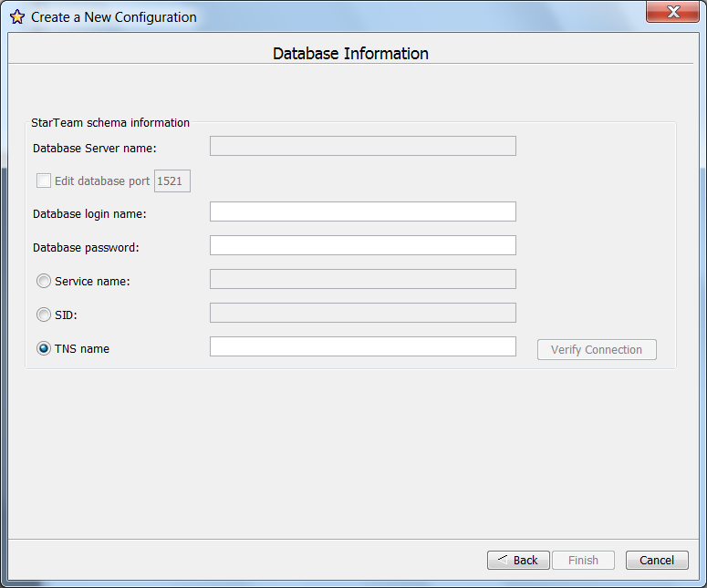Screen dimensions: 707x588
Task: Enable the Edit database port checkbox
Action: (44, 181)
